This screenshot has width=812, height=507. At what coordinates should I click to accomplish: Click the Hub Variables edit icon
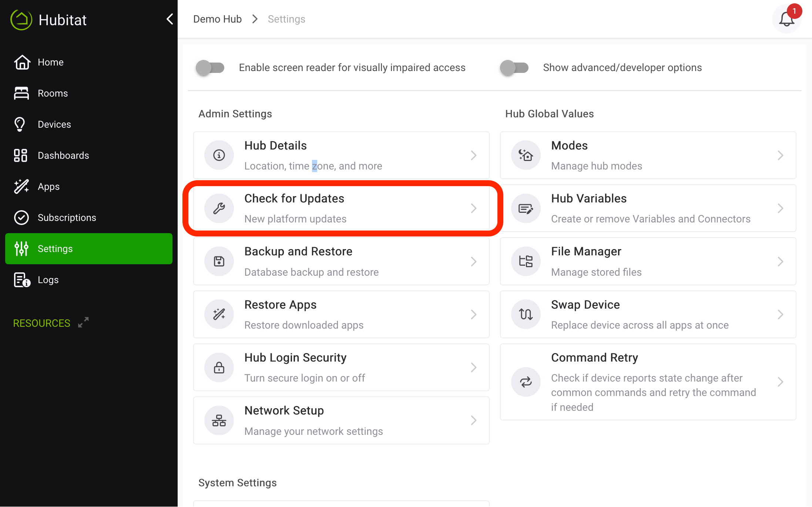[x=526, y=208]
